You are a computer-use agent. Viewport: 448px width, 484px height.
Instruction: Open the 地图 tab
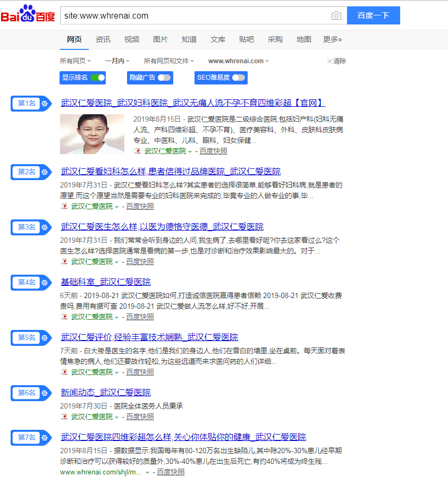304,39
